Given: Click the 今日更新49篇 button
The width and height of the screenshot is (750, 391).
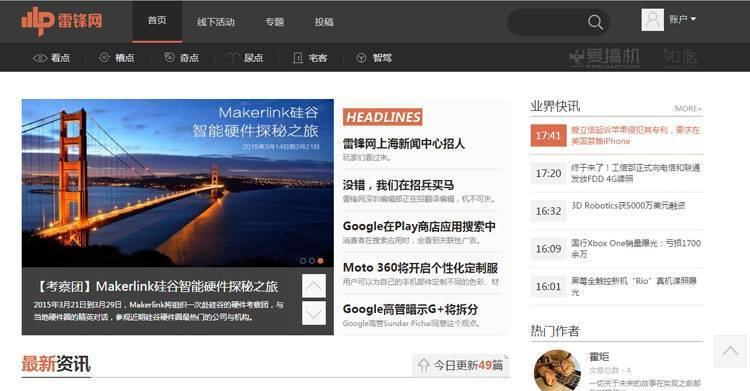Looking at the screenshot, I should coord(460,366).
